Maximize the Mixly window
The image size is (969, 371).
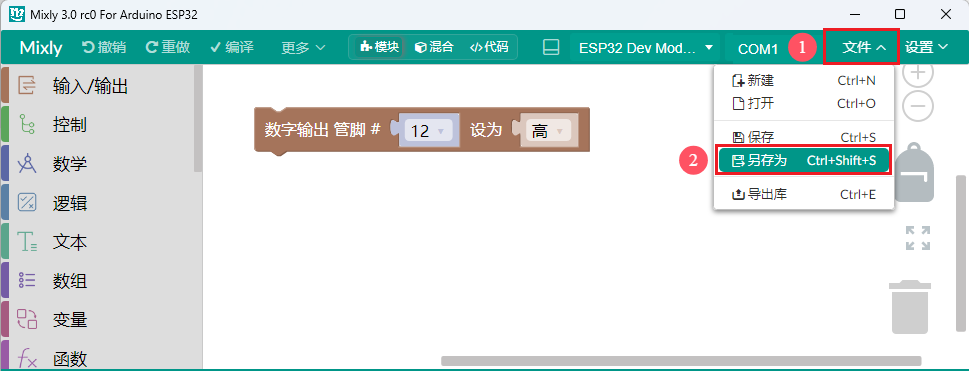click(x=900, y=14)
